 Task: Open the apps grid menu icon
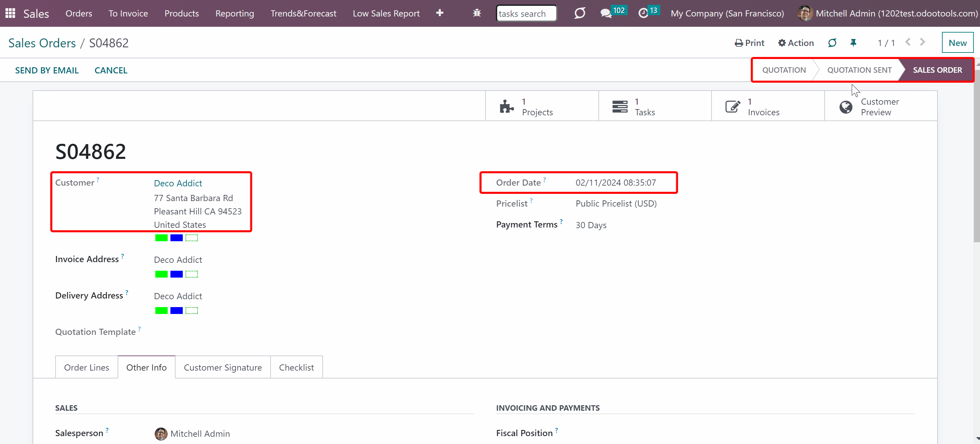pyautogui.click(x=10, y=13)
